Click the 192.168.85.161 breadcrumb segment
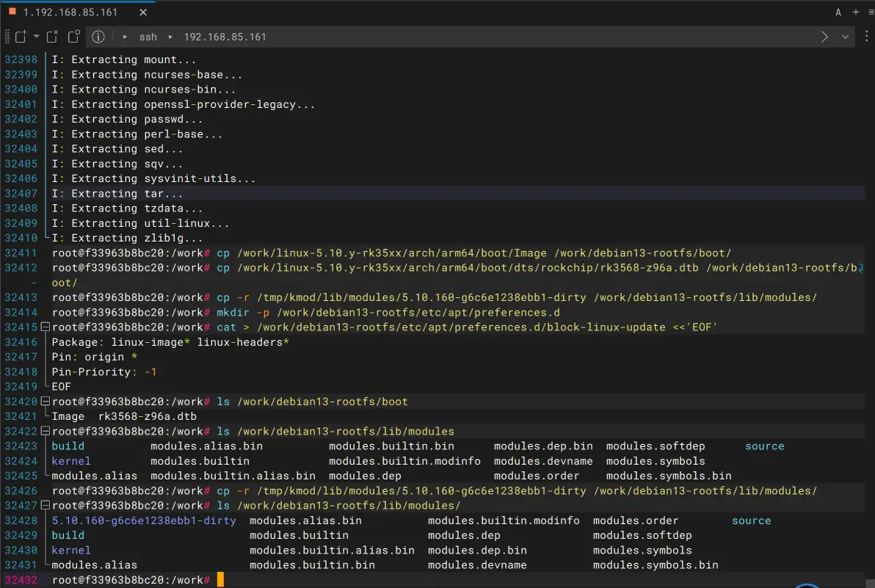The image size is (875, 588). (x=225, y=37)
